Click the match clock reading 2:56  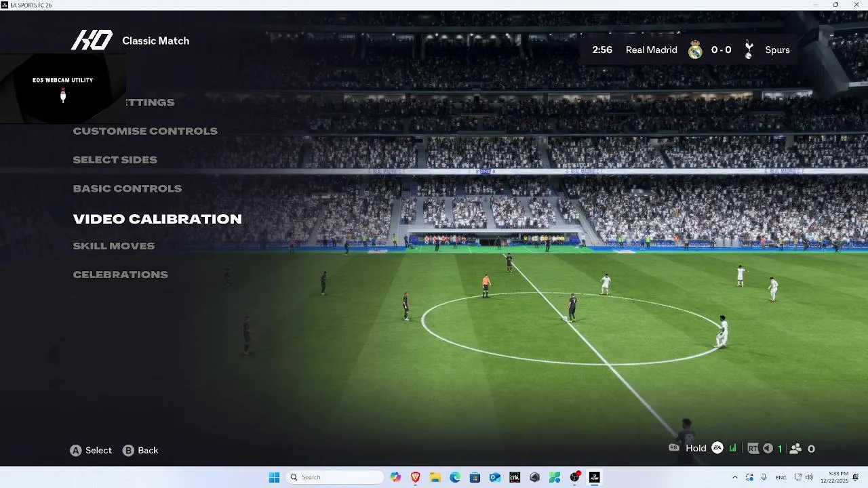[x=602, y=49]
